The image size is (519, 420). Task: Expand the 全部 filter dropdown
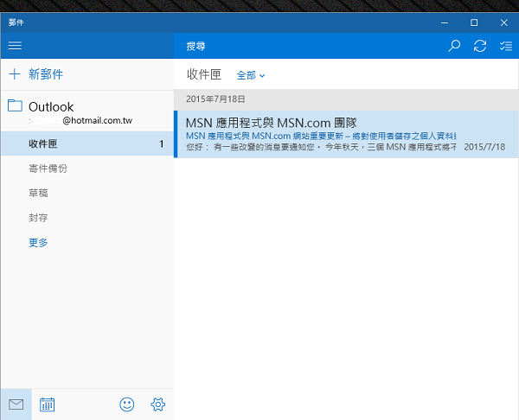click(251, 75)
